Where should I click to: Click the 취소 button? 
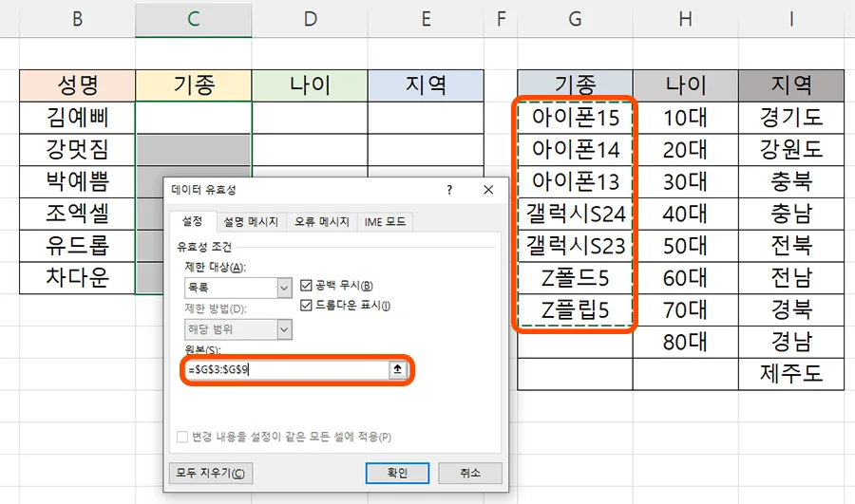(x=470, y=473)
